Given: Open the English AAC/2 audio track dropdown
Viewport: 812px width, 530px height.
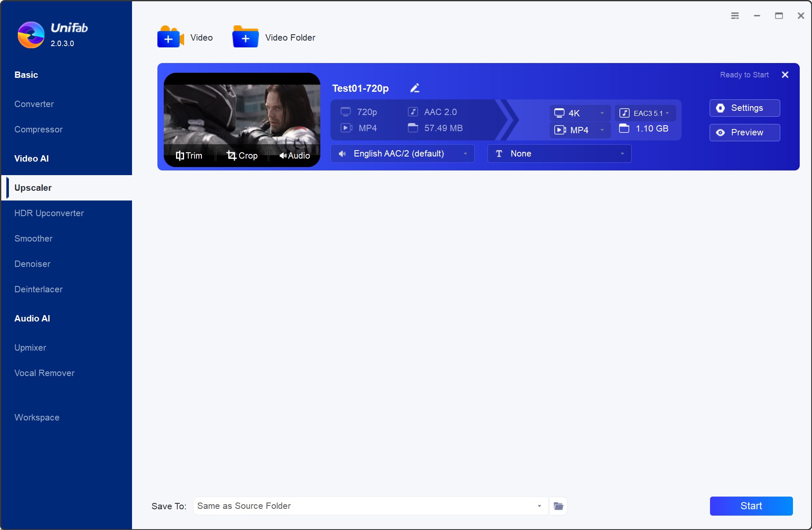Looking at the screenshot, I should (402, 154).
